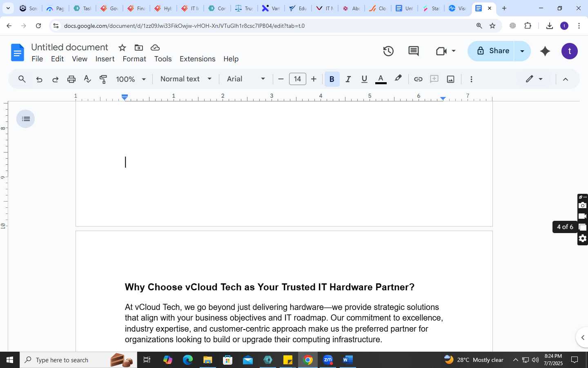Star the Untitled document
The height and width of the screenshot is (368, 588).
click(122, 47)
